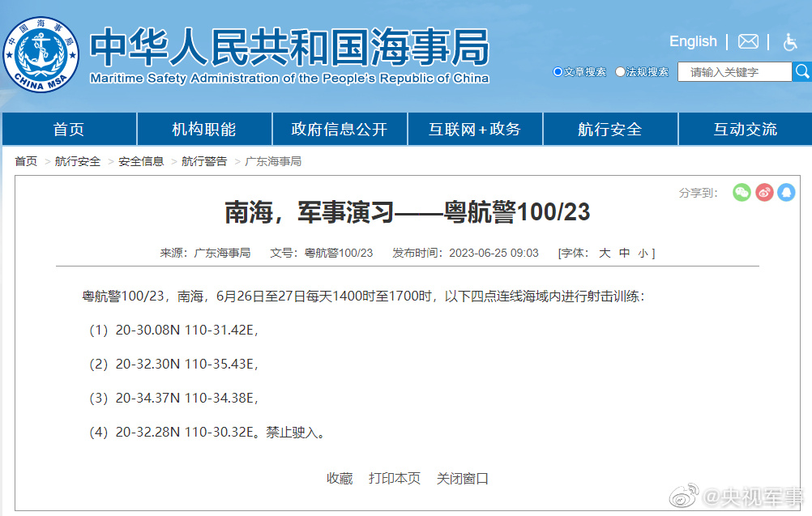Click publish time 2023-06-25 09:03
Screen dimensions: 812x516
(494, 253)
